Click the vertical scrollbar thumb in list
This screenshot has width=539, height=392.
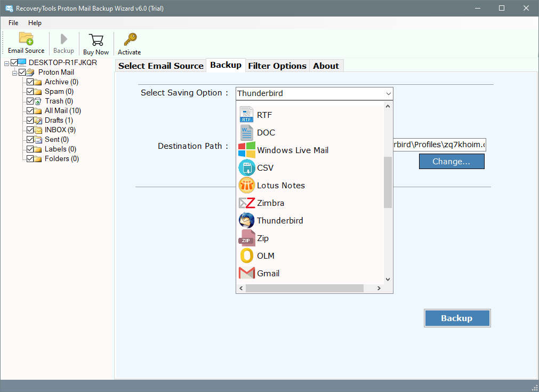coord(388,182)
